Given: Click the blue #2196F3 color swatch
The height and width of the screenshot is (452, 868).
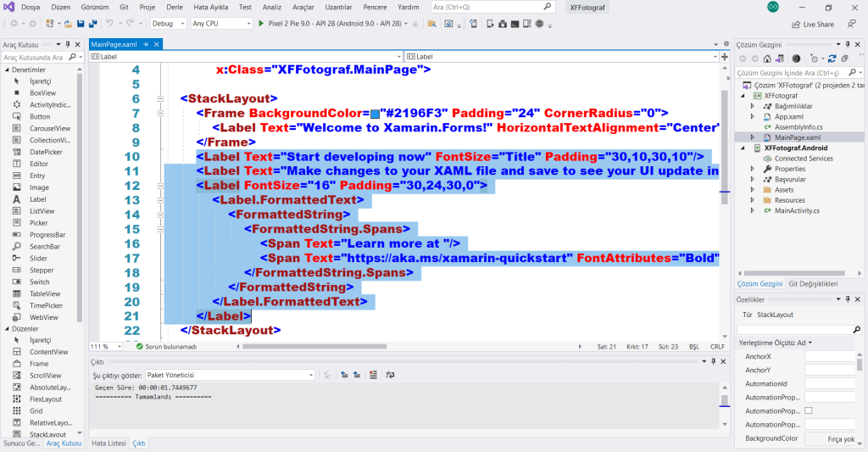Looking at the screenshot, I should (375, 113).
